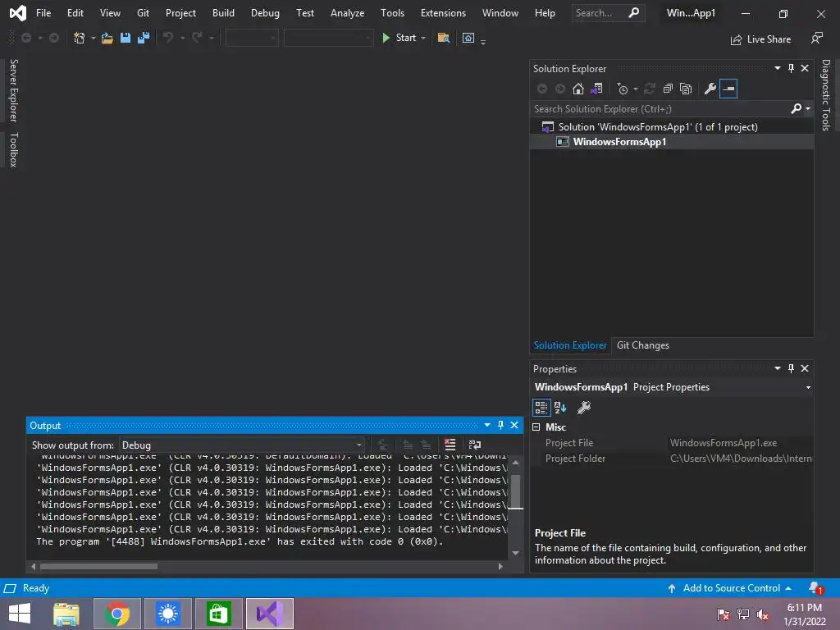Click the Windows Start button
840x630 pixels.
tap(20, 614)
